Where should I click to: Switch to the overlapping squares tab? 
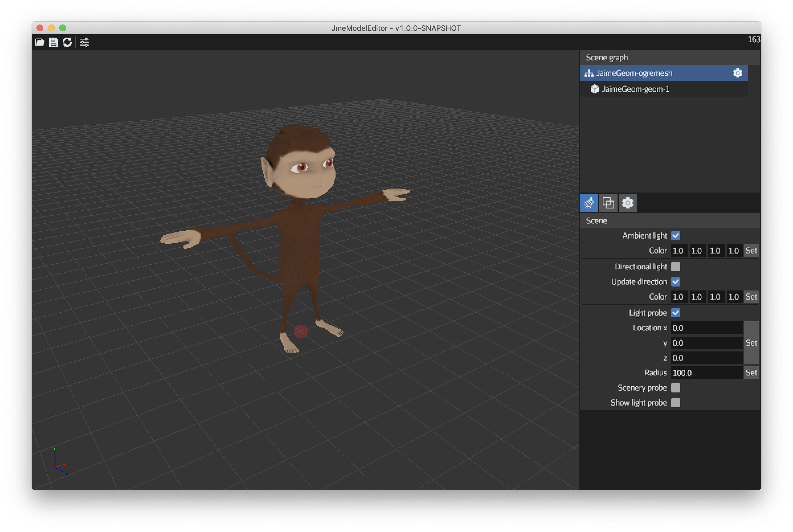point(608,203)
